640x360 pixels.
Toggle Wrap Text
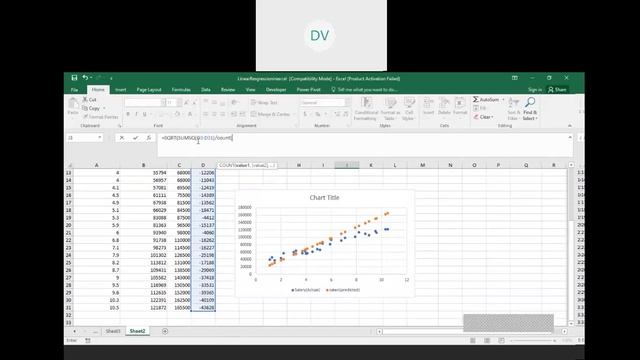tap(264, 103)
